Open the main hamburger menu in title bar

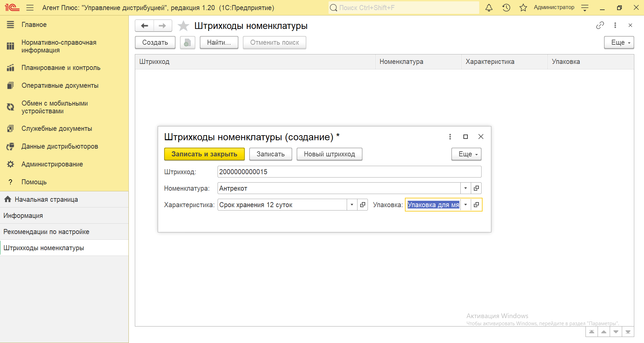pos(30,8)
